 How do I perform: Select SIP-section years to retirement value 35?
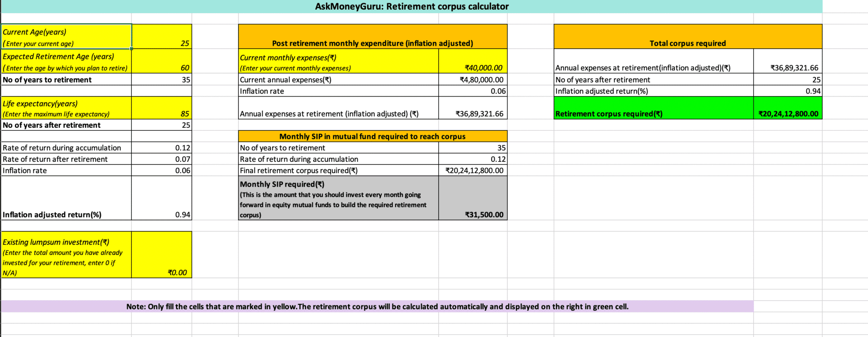473,147
